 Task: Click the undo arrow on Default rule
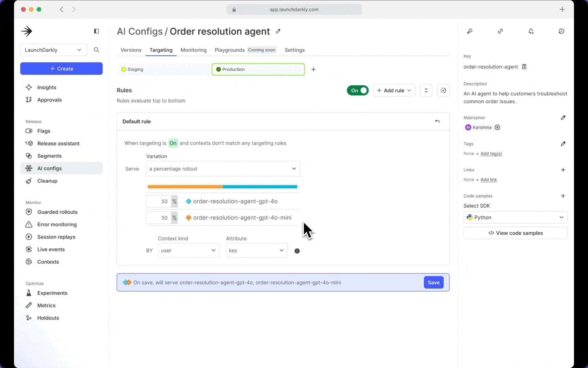click(437, 121)
